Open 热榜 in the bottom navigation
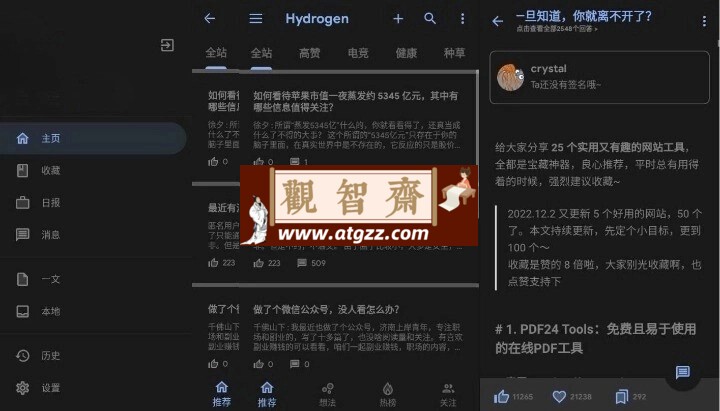 [388, 395]
